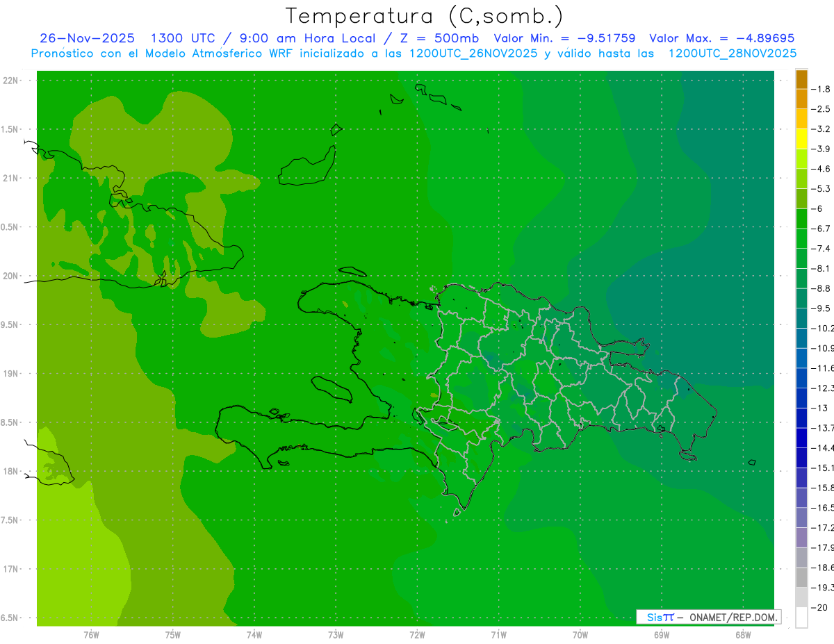The width and height of the screenshot is (834, 644).
Task: Click the "-7.4" colorbar value
Action: tap(821, 249)
